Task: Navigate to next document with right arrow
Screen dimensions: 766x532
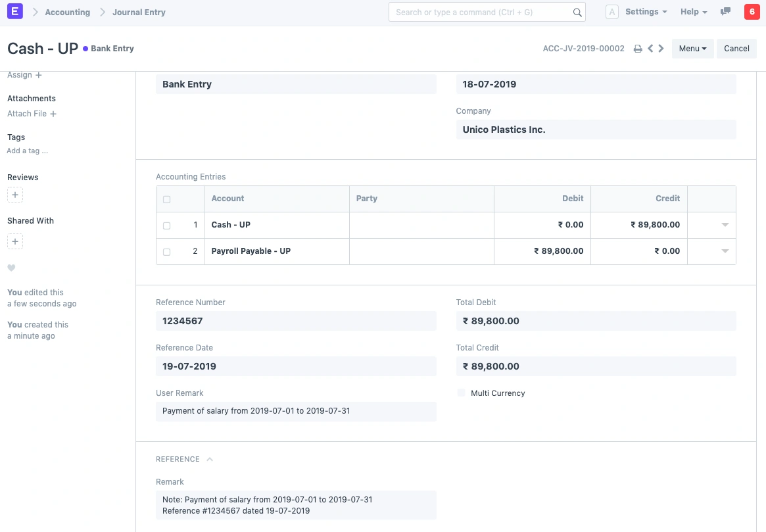Action: tap(661, 48)
